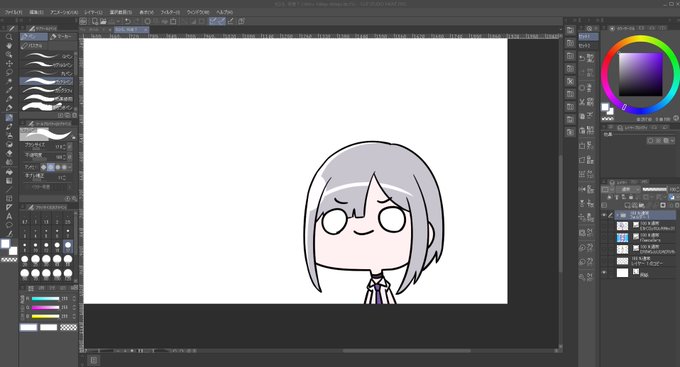
Task: Select the straight Line figure tool
Action: click(x=9, y=189)
